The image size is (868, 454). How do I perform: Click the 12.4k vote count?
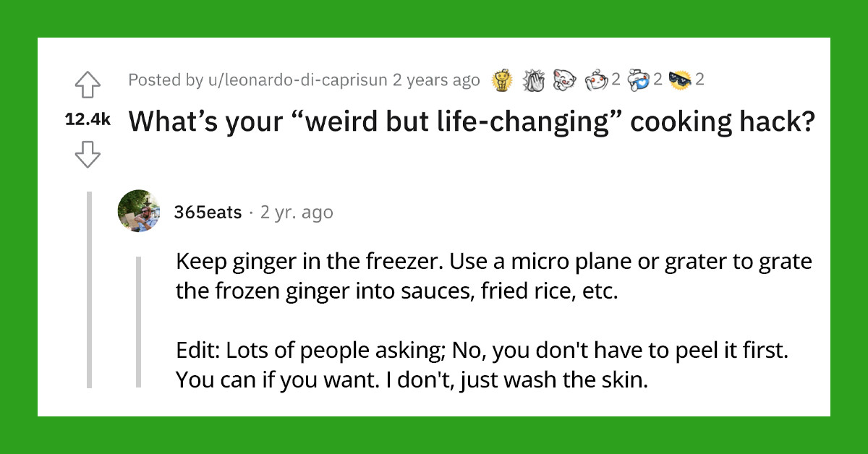click(x=88, y=119)
